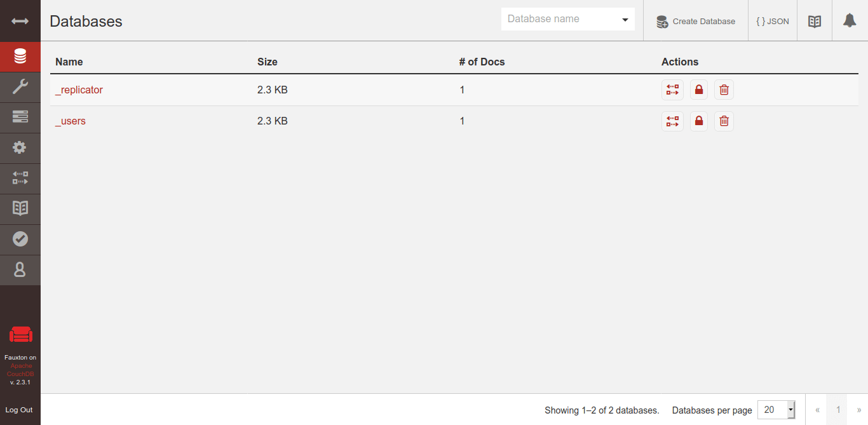The width and height of the screenshot is (868, 425).
Task: Open Verify installation checkmark icon
Action: (20, 239)
